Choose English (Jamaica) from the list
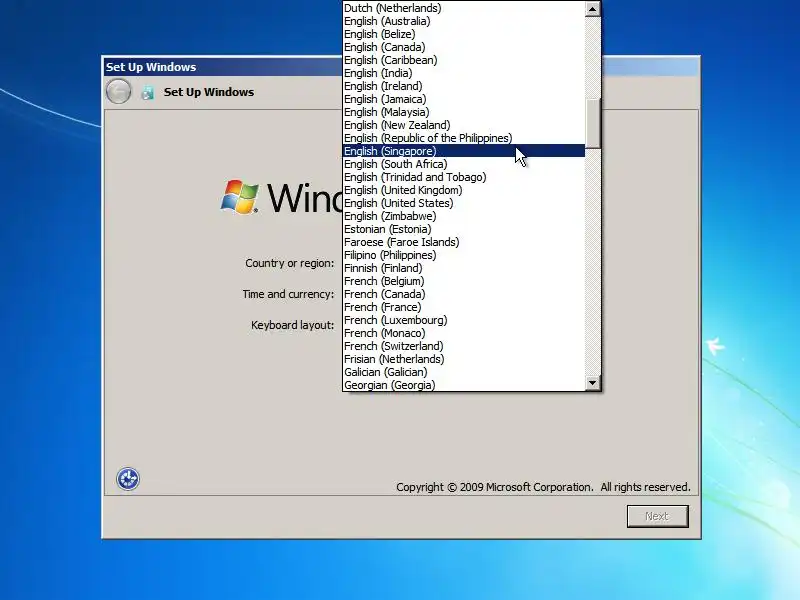The height and width of the screenshot is (600, 800). [463, 99]
